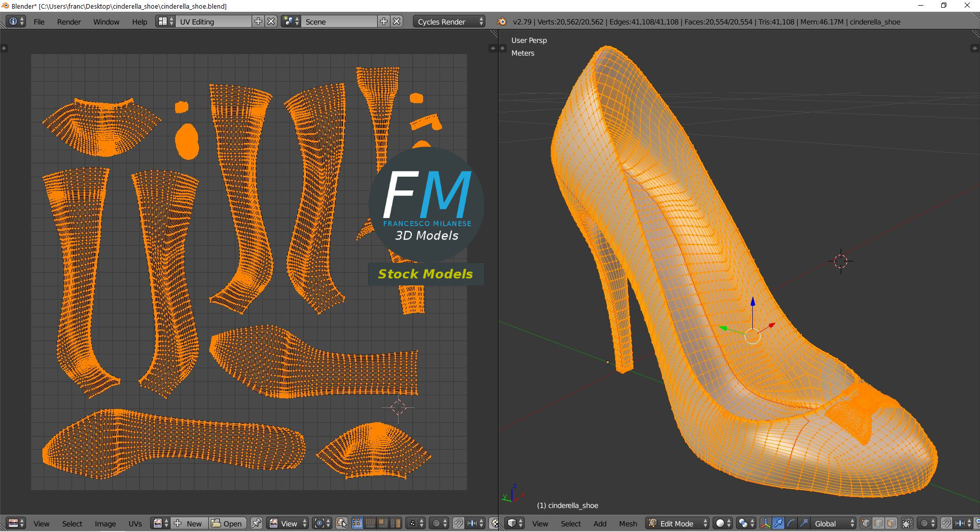The image size is (980, 532).
Task: Expand Global transform orientation dropdown
Action: tap(832, 523)
